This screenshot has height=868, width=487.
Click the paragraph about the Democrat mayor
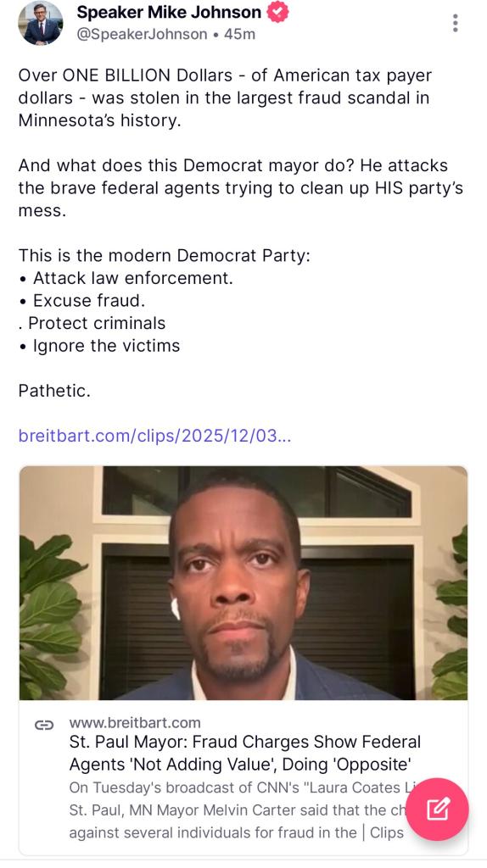coord(240,187)
